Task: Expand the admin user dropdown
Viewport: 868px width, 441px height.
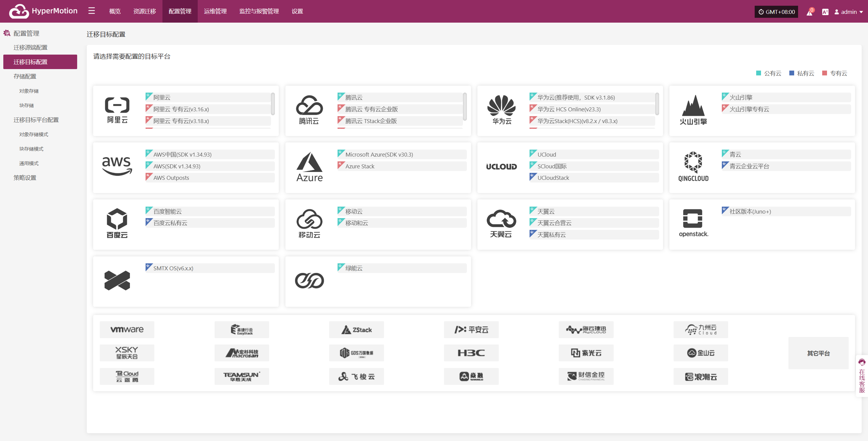Action: pos(848,12)
